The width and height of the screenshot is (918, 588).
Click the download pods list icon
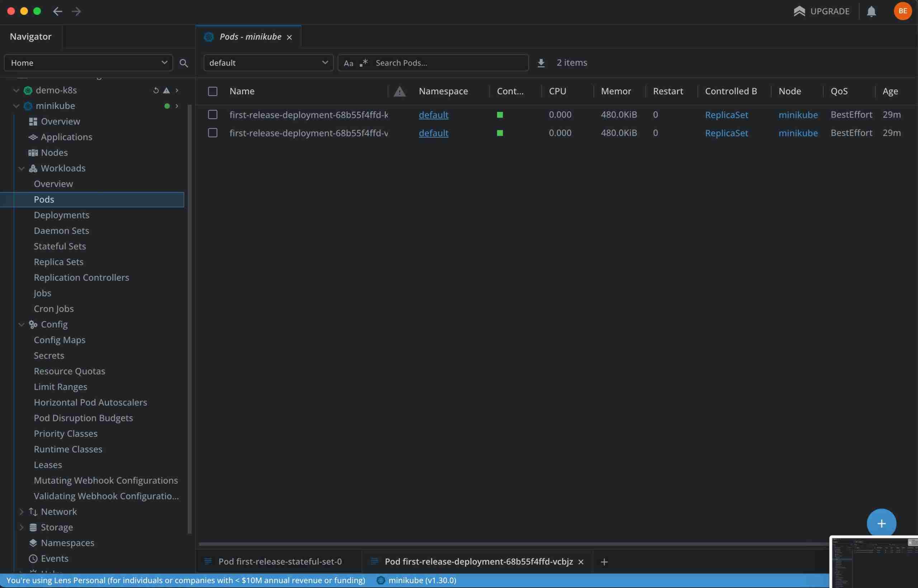pyautogui.click(x=541, y=63)
